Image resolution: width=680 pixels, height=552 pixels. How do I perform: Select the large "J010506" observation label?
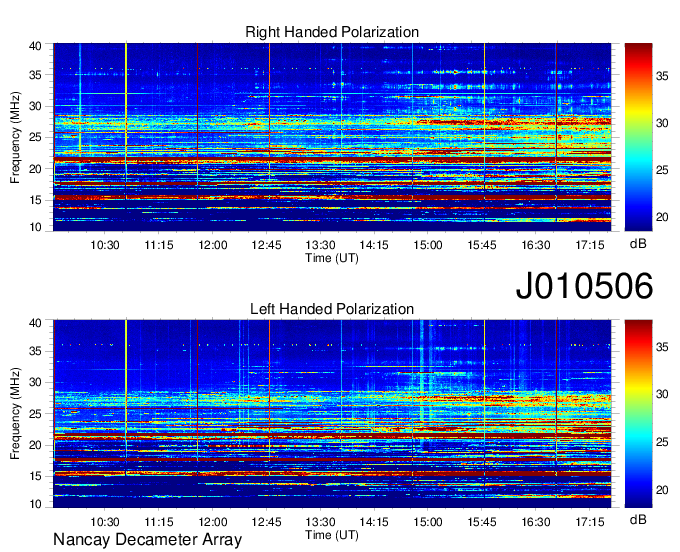click(x=584, y=286)
